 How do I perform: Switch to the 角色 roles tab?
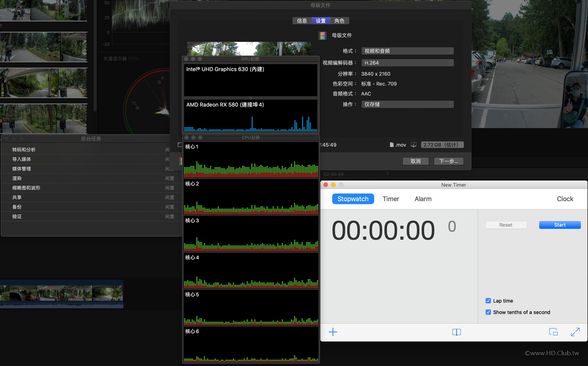pos(339,21)
